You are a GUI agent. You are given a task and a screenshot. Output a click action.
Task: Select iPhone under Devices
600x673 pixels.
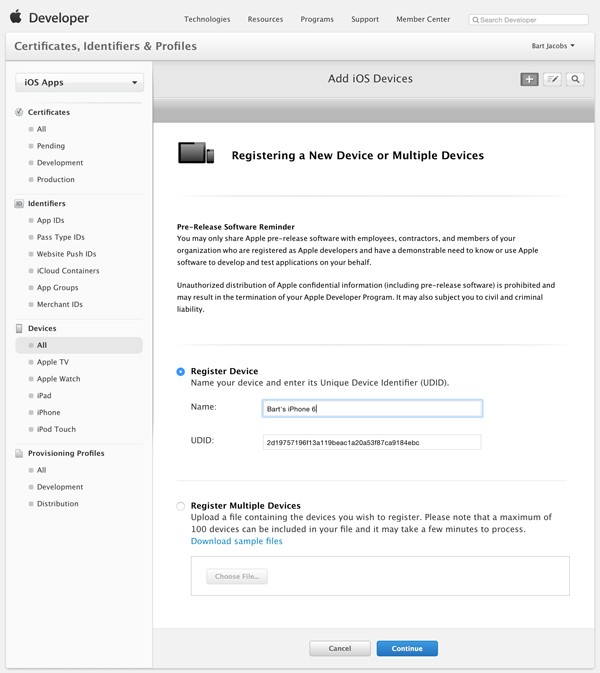click(48, 412)
